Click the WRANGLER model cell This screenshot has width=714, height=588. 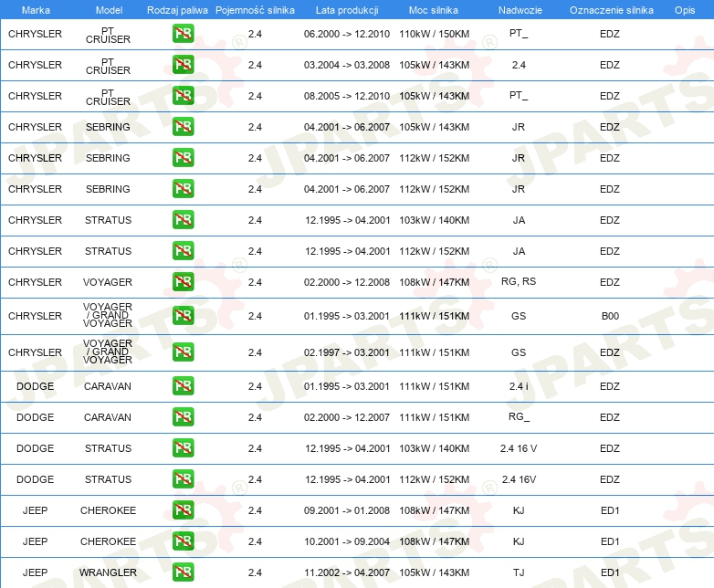108,572
